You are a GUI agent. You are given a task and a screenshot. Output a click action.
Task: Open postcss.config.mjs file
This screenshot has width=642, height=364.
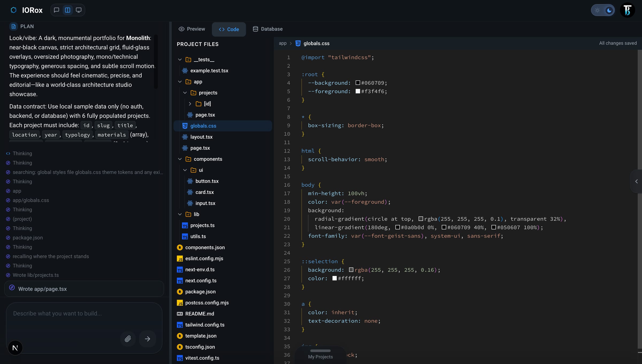(x=223, y=303)
